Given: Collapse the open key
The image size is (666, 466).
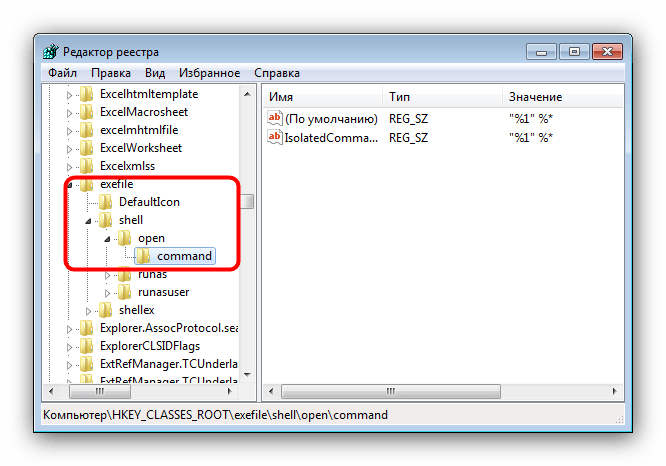Looking at the screenshot, I should [x=107, y=239].
